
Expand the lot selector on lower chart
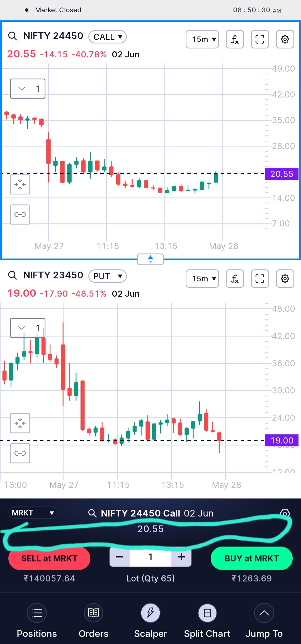tap(28, 328)
